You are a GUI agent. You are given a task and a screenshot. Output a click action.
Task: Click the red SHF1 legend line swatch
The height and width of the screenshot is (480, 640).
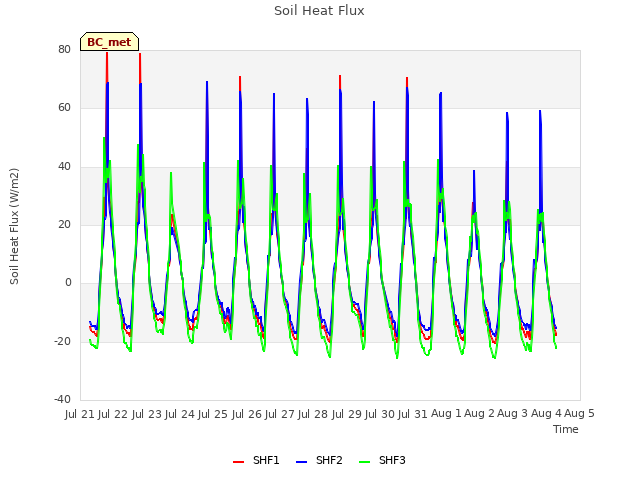238,462
